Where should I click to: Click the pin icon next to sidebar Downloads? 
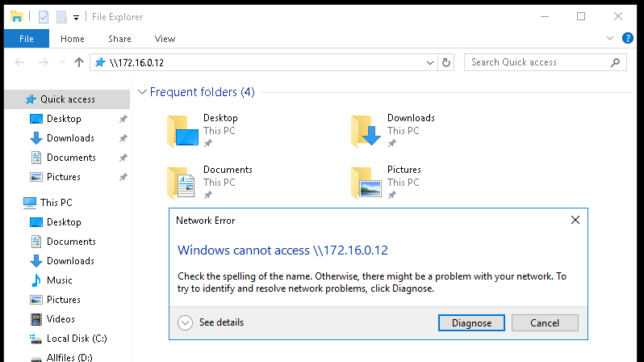coord(123,138)
